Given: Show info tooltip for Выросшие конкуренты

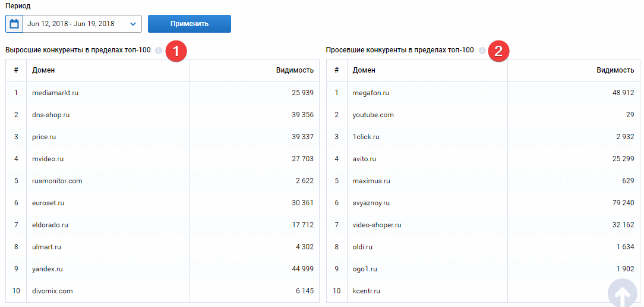Looking at the screenshot, I should [159, 51].
